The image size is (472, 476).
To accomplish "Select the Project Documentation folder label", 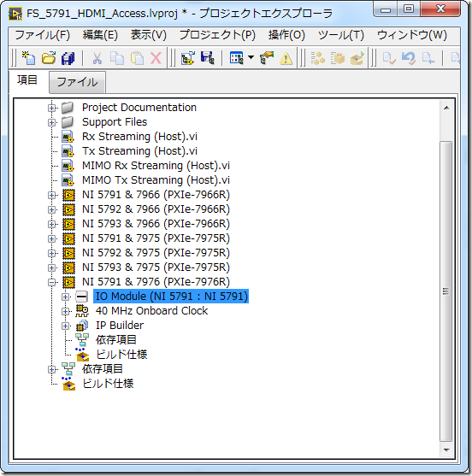I will click(139, 108).
